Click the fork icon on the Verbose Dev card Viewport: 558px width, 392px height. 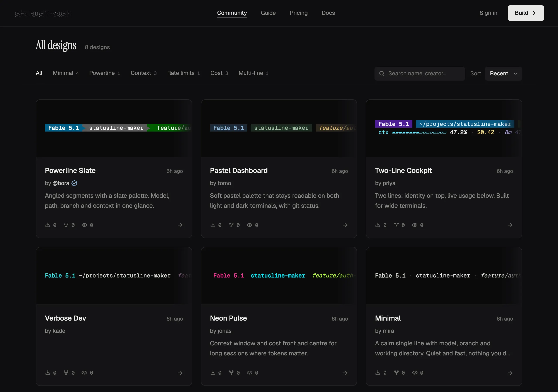click(66, 373)
